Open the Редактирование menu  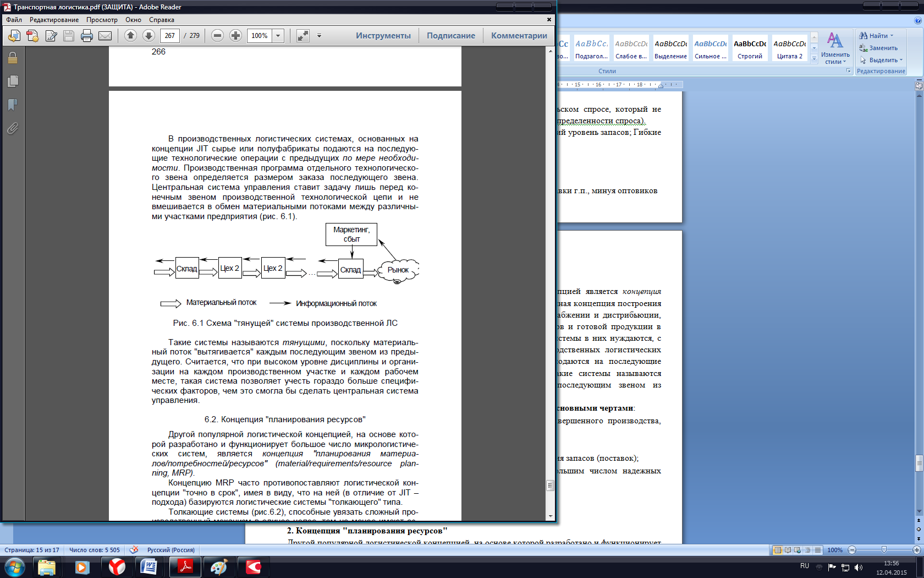[x=54, y=20]
